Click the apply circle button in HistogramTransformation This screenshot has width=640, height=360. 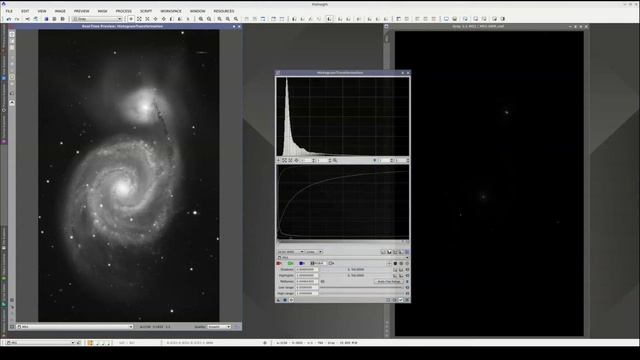coord(285,300)
